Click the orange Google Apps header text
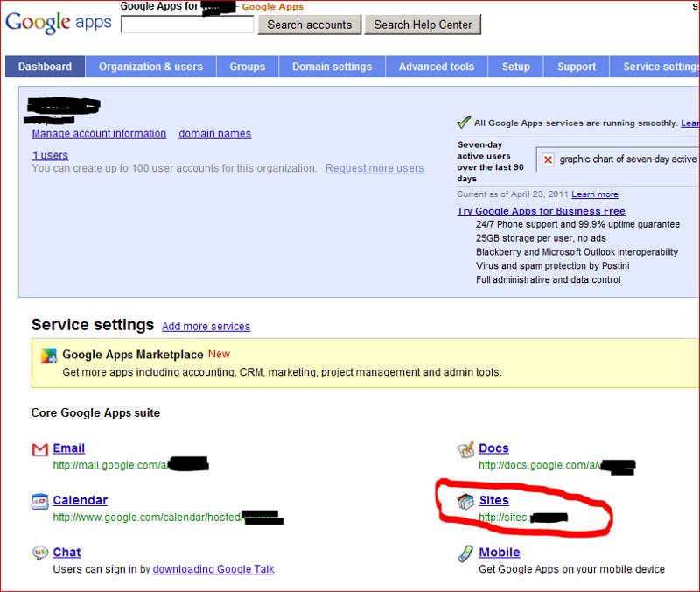The height and width of the screenshot is (592, 700). (x=273, y=7)
